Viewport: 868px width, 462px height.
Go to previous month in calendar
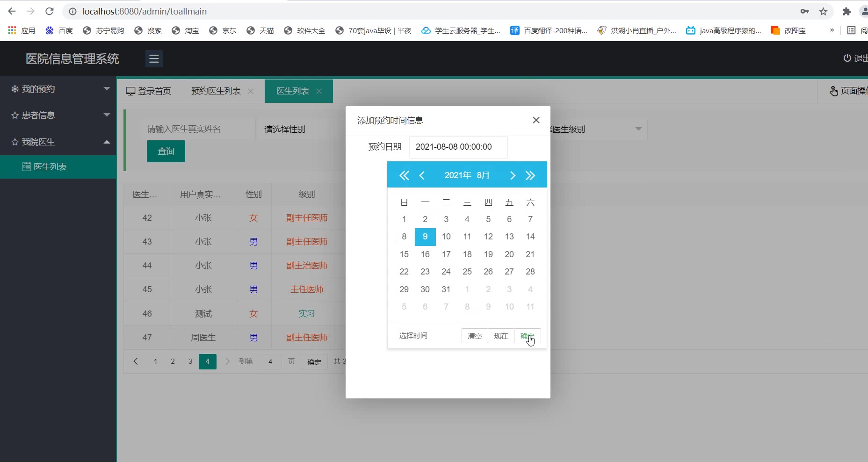pyautogui.click(x=422, y=175)
